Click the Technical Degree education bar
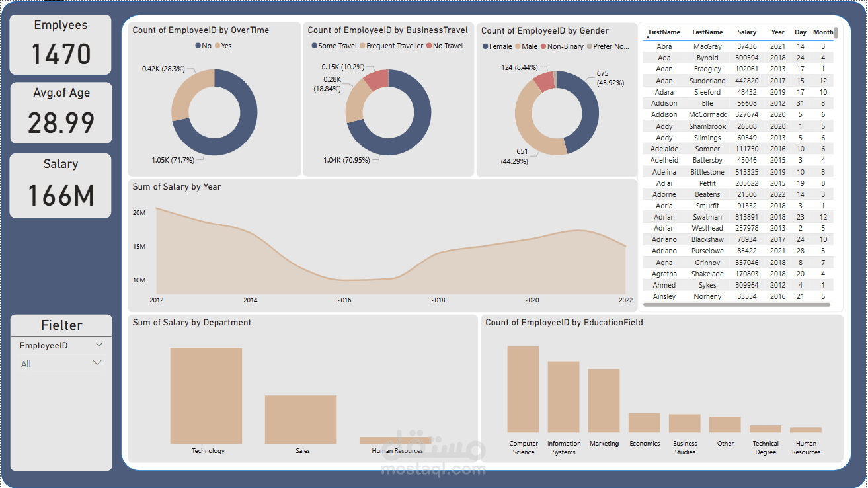Screen dimensions: 868x488 (765, 428)
